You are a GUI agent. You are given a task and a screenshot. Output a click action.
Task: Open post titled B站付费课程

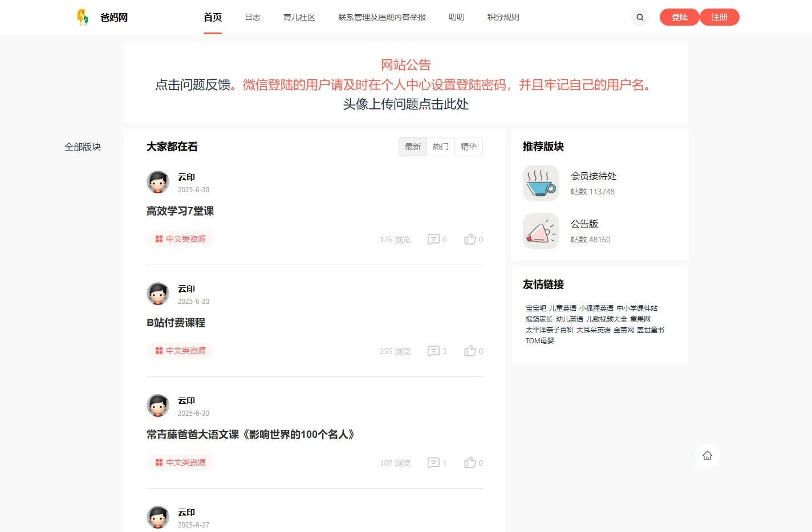coord(176,323)
